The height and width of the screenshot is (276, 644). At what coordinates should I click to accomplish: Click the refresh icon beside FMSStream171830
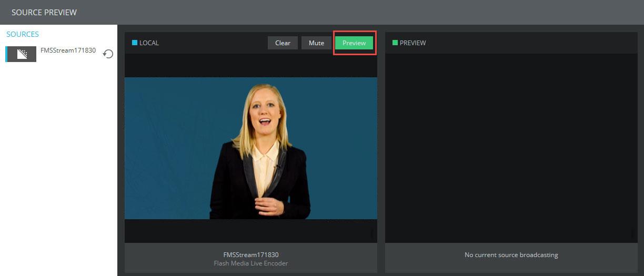click(108, 54)
